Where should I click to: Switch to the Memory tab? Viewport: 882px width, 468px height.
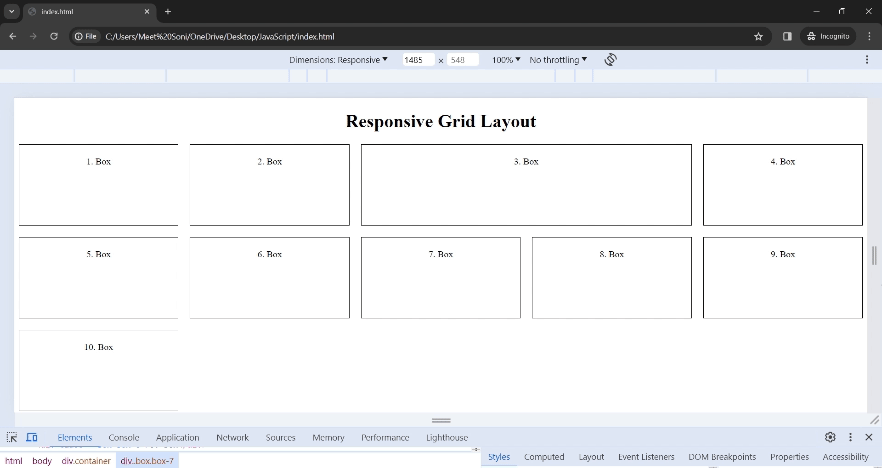[x=328, y=438]
